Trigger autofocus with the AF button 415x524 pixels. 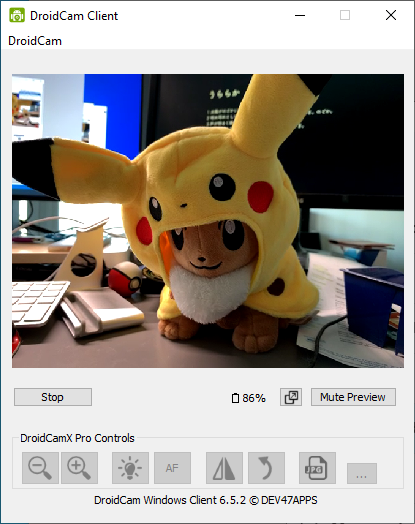click(172, 468)
